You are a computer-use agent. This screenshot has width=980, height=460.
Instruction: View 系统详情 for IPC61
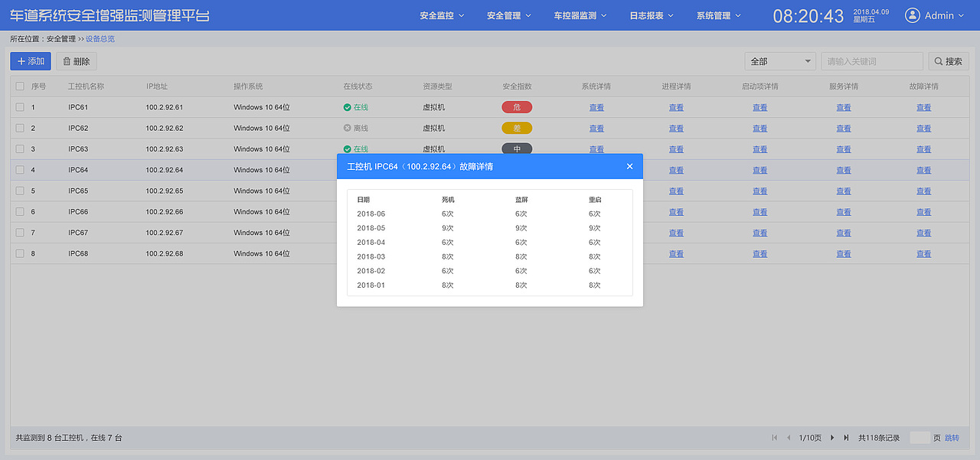click(596, 107)
